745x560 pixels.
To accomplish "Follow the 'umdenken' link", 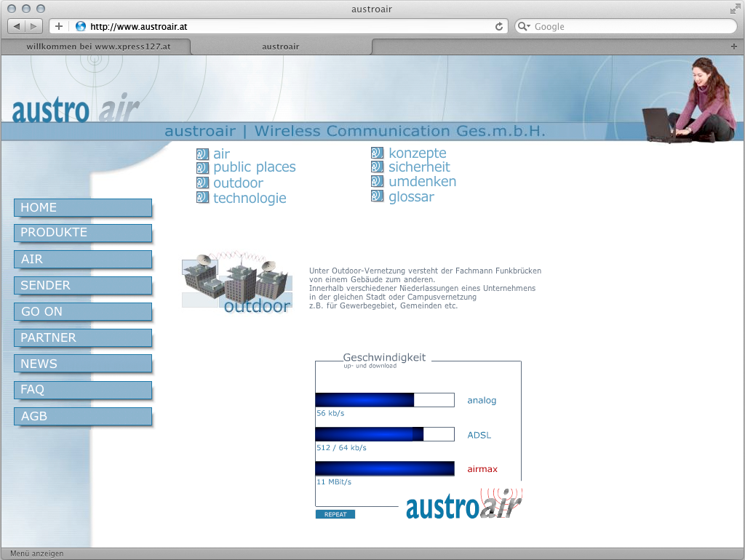I will (423, 181).
